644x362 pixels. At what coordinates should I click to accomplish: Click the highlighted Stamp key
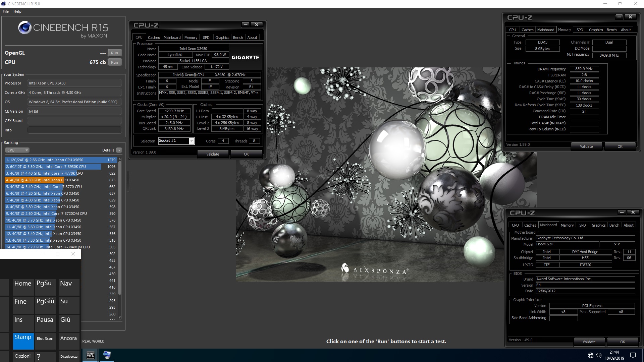tap(23, 341)
